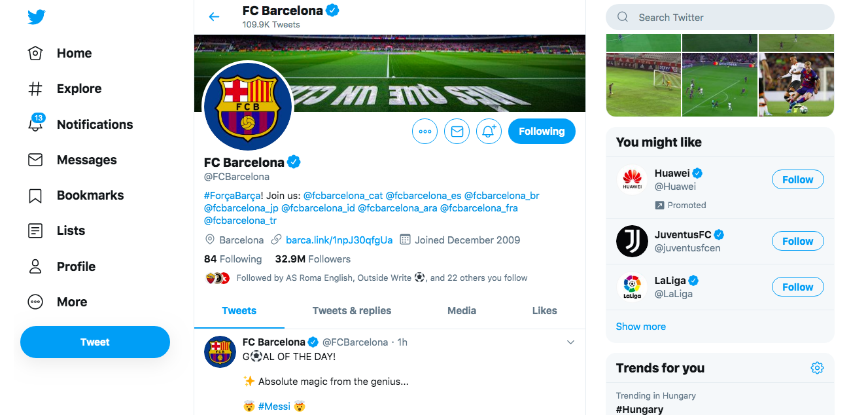Expand the tweet options chevron
The image size is (868, 415).
[570, 342]
